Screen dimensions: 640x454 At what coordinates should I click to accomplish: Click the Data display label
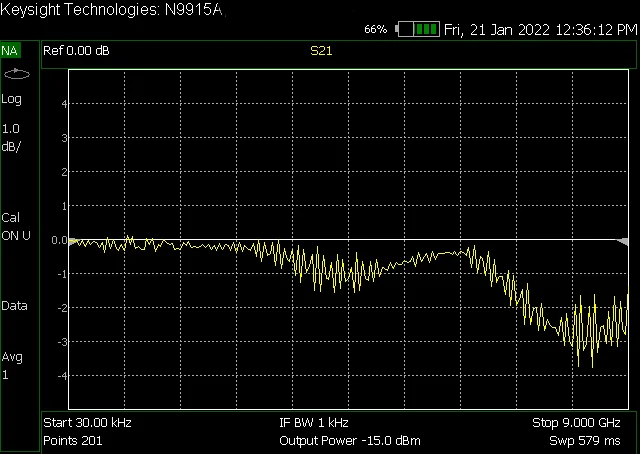14,306
